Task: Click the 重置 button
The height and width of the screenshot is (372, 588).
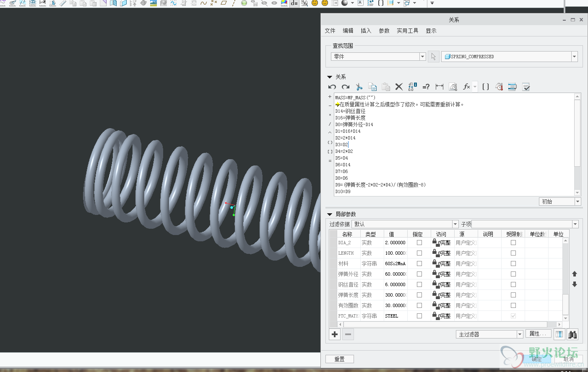Action: point(340,359)
